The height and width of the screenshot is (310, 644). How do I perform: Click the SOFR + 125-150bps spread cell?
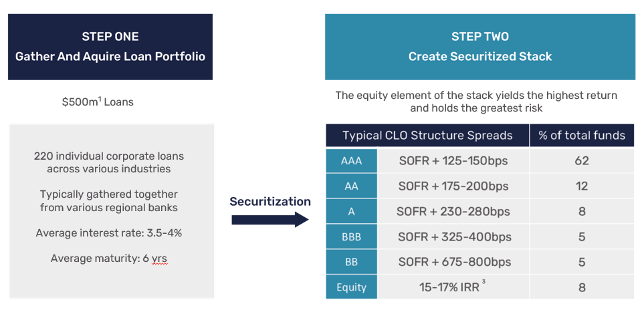(x=453, y=161)
